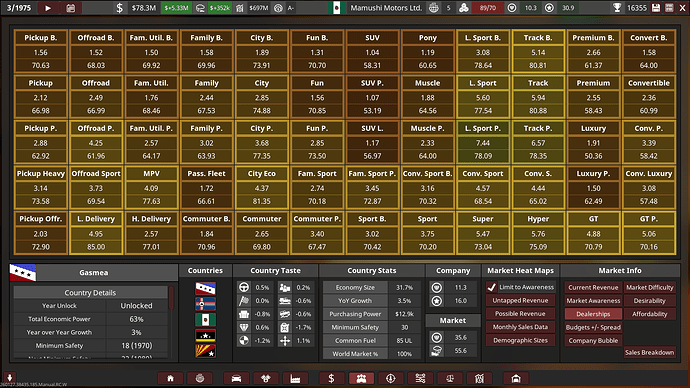Select Budgets +/- Spread view
The width and height of the screenshot is (690, 388).
point(593,327)
